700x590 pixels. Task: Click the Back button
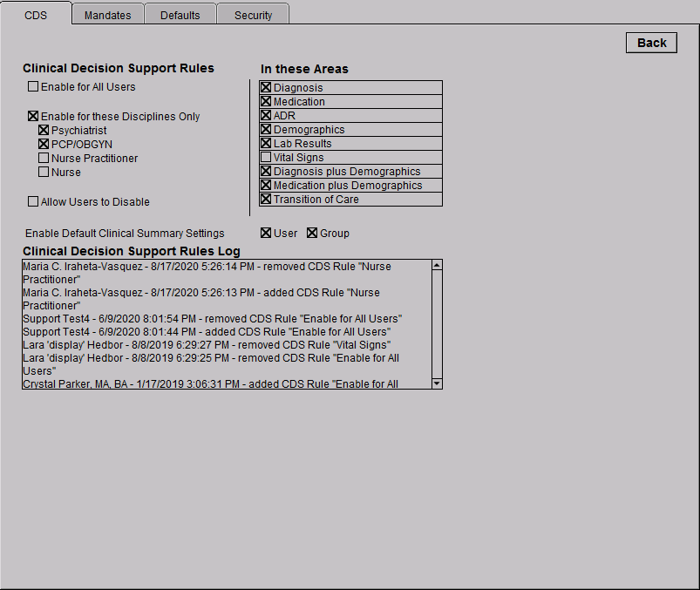pos(651,43)
